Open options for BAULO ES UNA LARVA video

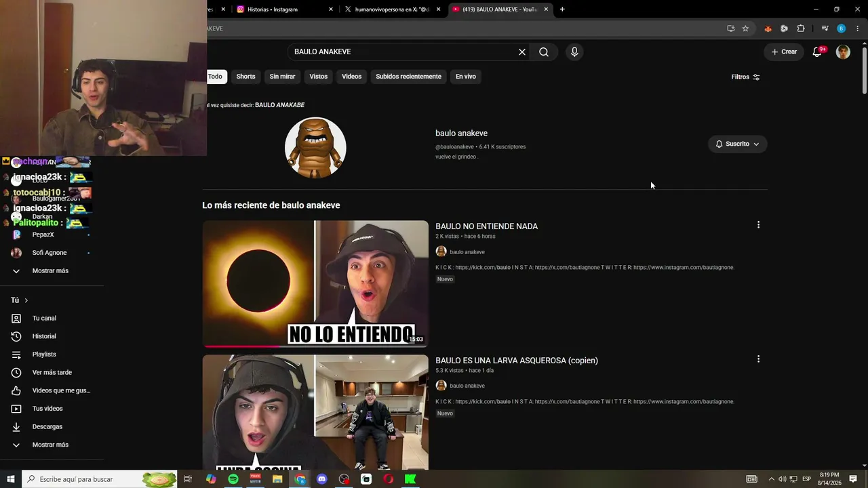pos(758,359)
